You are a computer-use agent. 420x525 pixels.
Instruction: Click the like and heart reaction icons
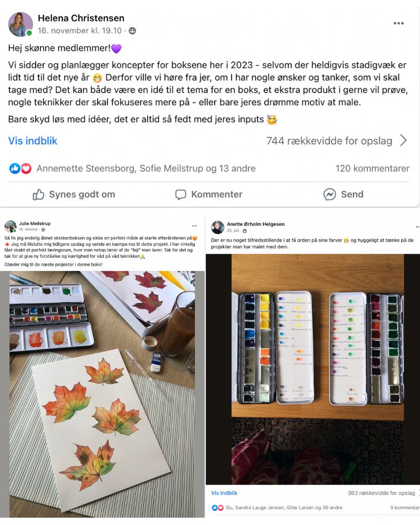[x=20, y=169]
